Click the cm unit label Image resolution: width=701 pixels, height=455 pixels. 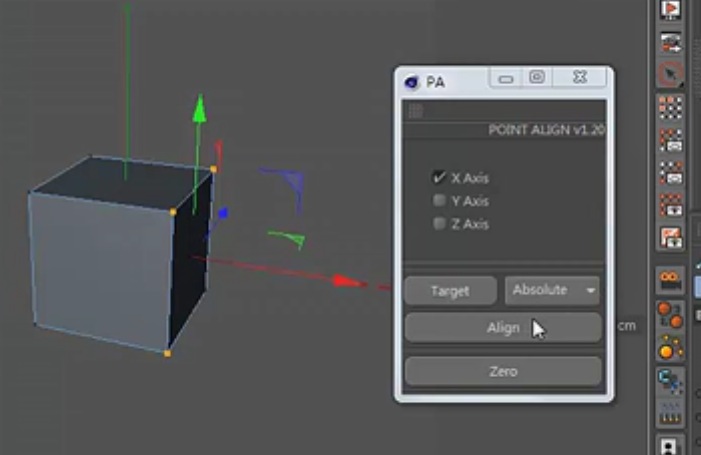pos(626,326)
